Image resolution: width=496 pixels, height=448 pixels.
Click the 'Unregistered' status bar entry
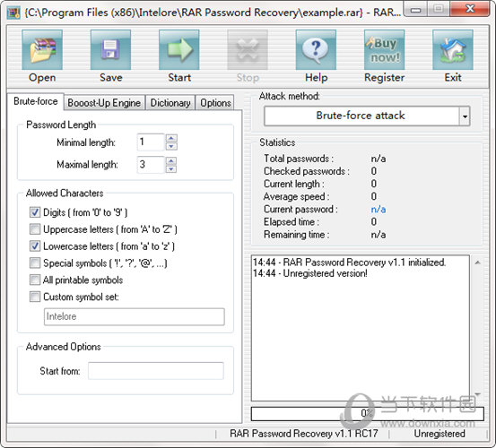[x=439, y=434]
